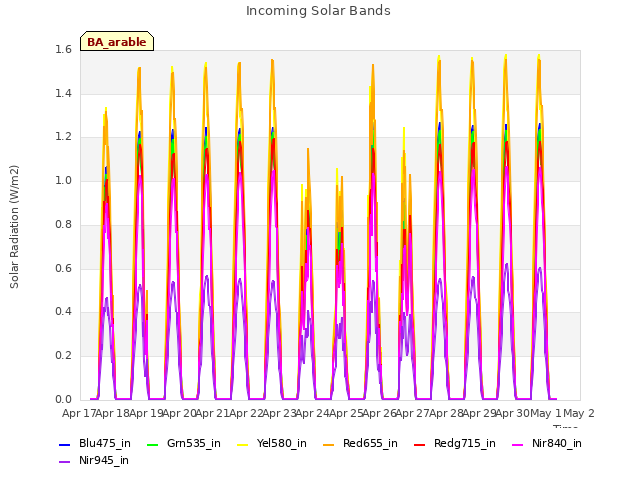Click the Blu475_in blue legend swatch

64,444
